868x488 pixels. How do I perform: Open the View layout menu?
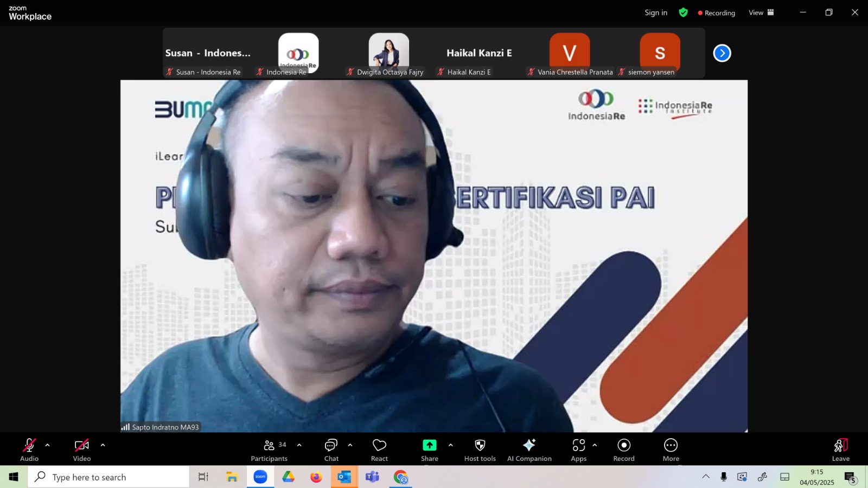click(761, 12)
